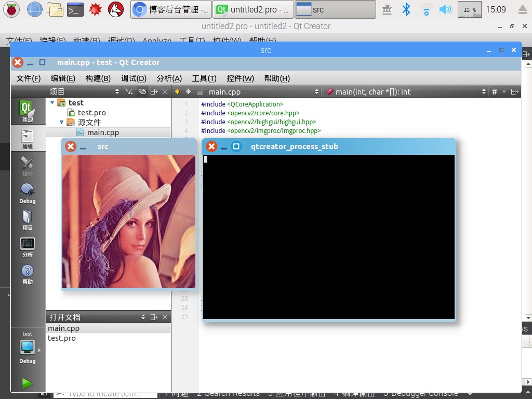The width and height of the screenshot is (532, 399).
Task: Switch to the 项目 projects mode
Action: [28, 220]
